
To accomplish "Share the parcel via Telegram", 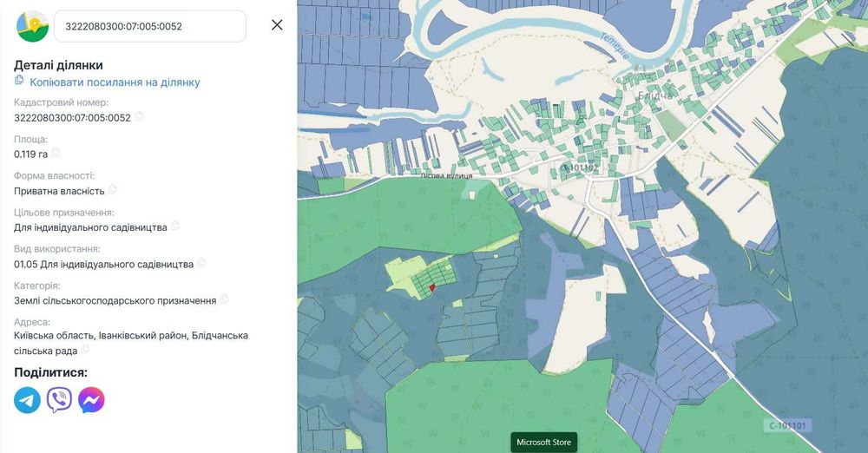I will tap(27, 400).
